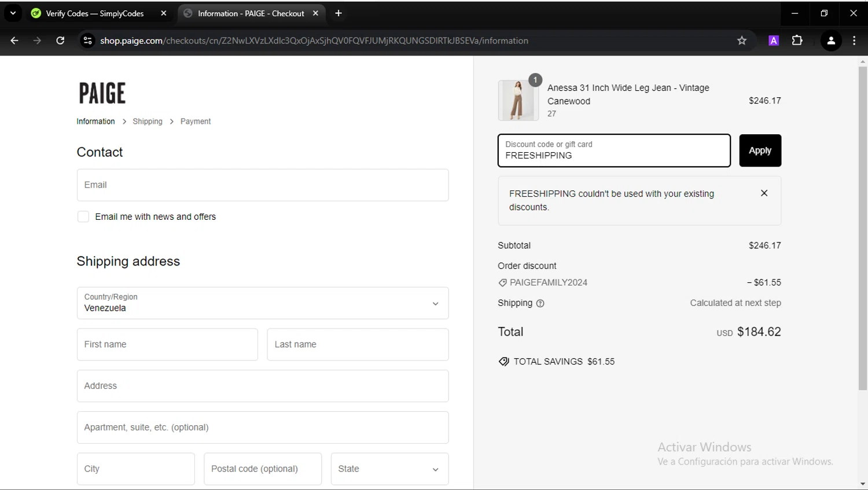Open the browser extensions puzzle icon

pos(797,40)
